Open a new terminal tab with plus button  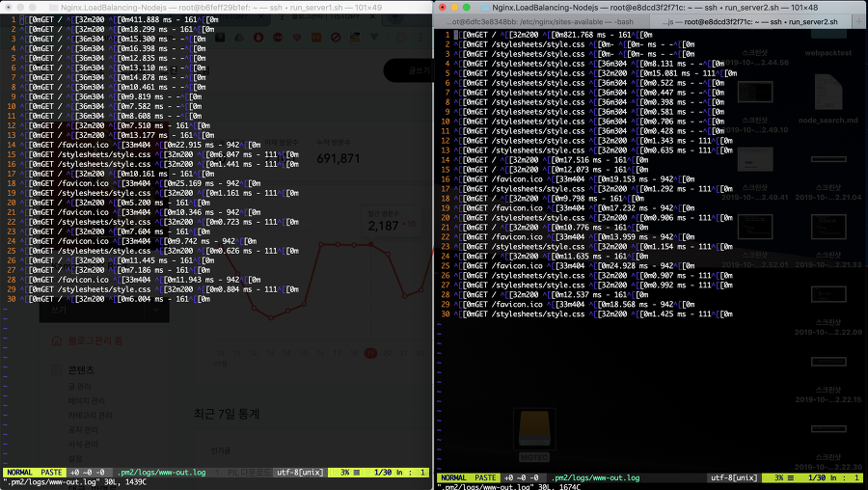tap(859, 21)
